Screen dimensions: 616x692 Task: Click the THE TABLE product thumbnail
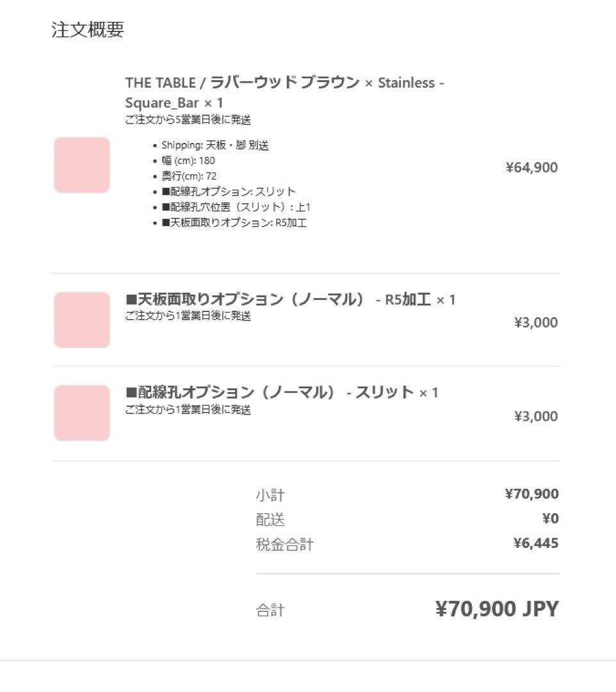coord(82,165)
